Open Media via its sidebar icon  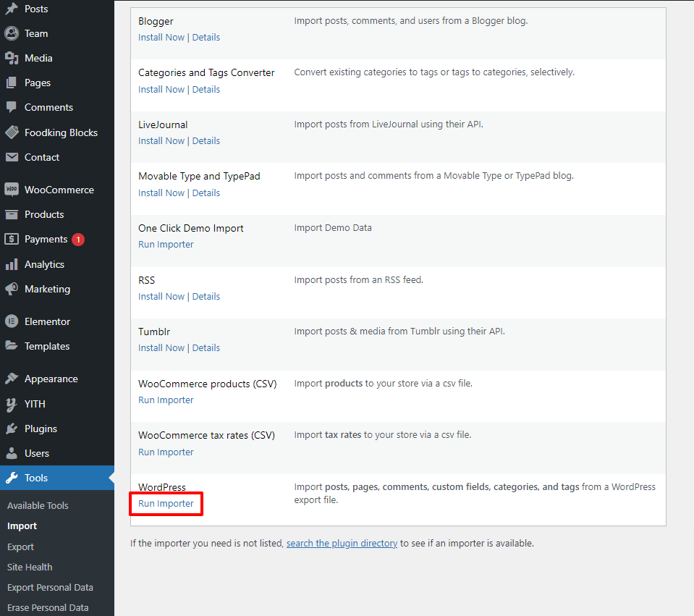tap(12, 58)
